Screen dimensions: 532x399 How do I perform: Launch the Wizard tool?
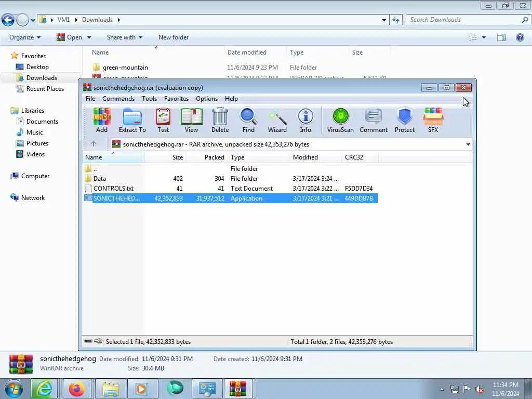(277, 121)
